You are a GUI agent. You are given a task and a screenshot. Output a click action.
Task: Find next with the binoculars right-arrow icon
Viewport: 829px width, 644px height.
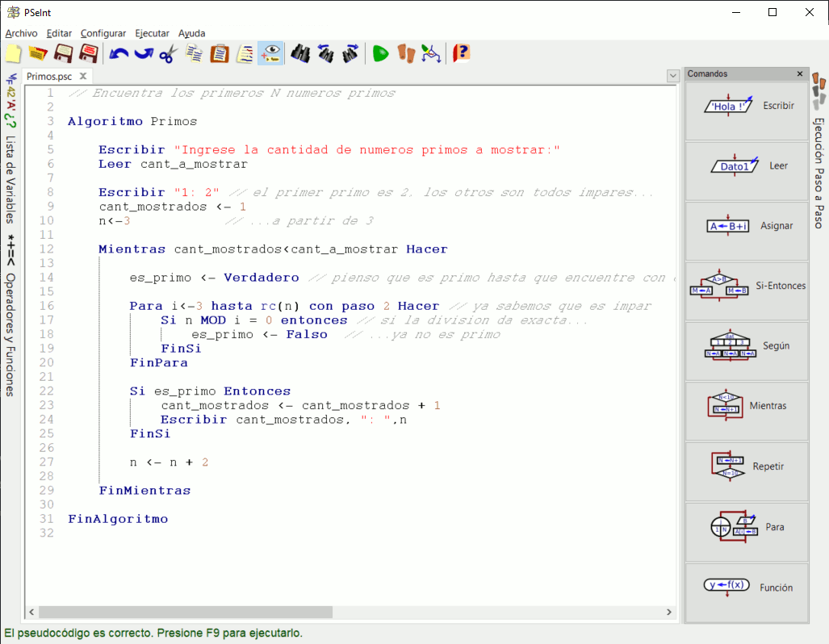(x=350, y=53)
